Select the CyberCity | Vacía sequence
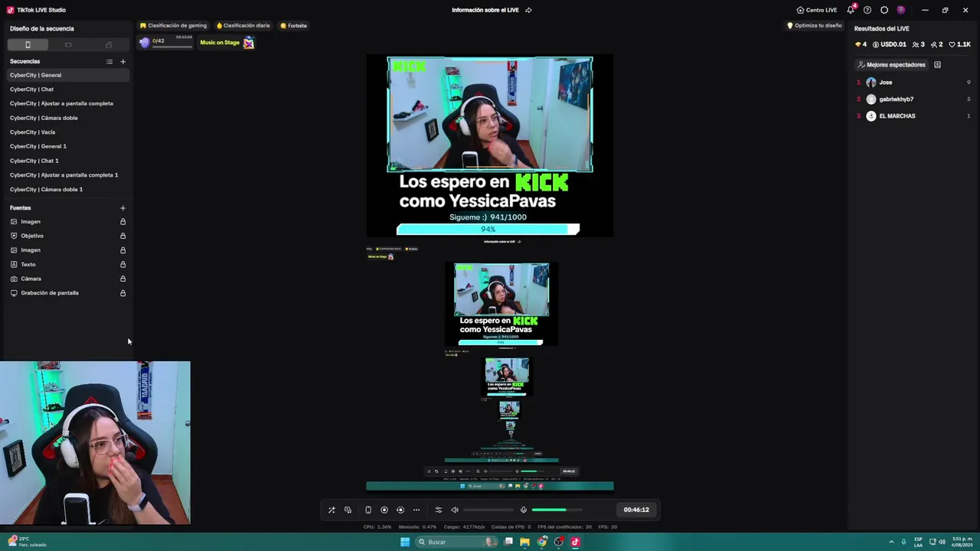980x551 pixels. click(x=67, y=132)
